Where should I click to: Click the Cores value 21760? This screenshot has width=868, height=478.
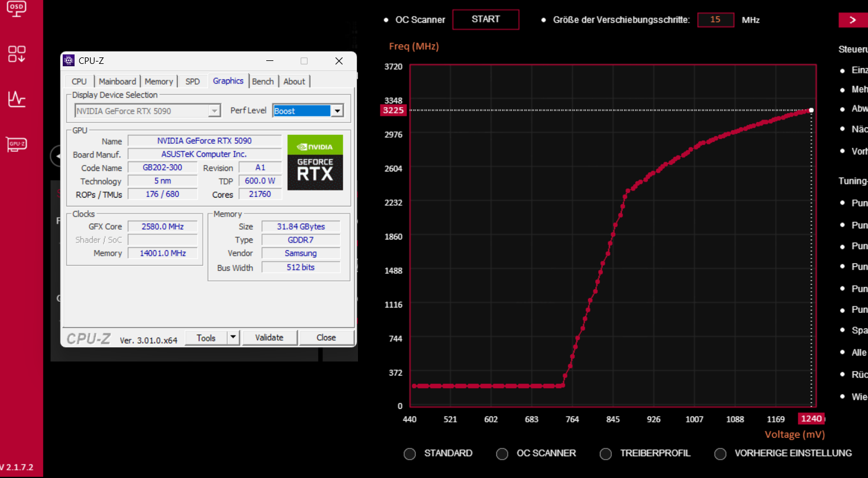(260, 194)
